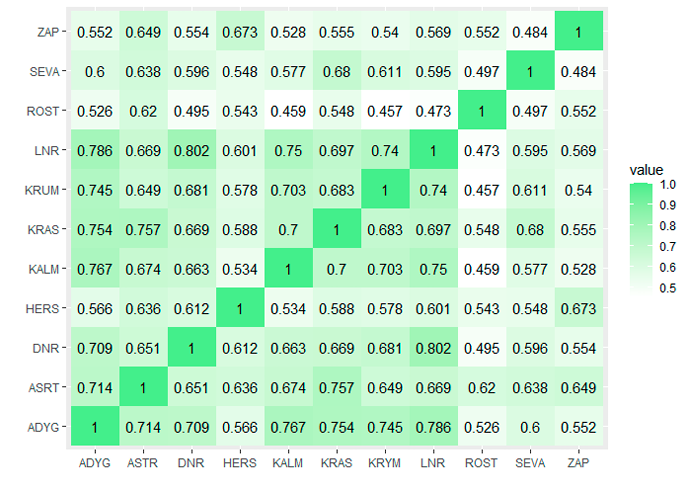
Task: Pick the 0.786 cell in the ADYG row
Action: (433, 427)
